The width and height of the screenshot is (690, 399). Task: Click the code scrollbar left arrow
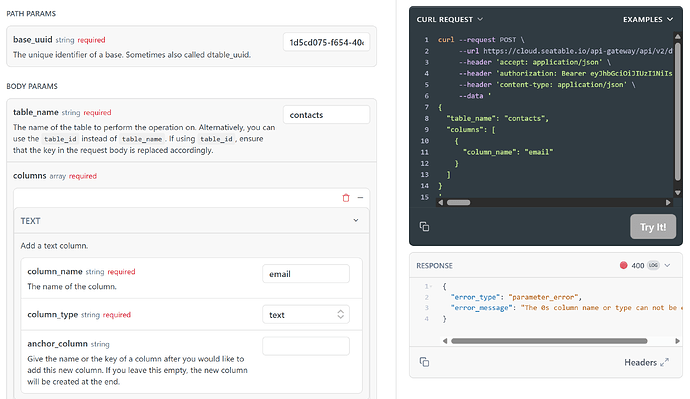pos(441,203)
